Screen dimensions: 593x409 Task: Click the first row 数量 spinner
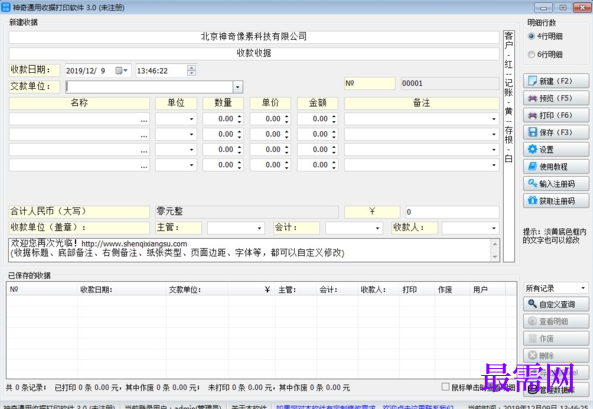tap(239, 119)
